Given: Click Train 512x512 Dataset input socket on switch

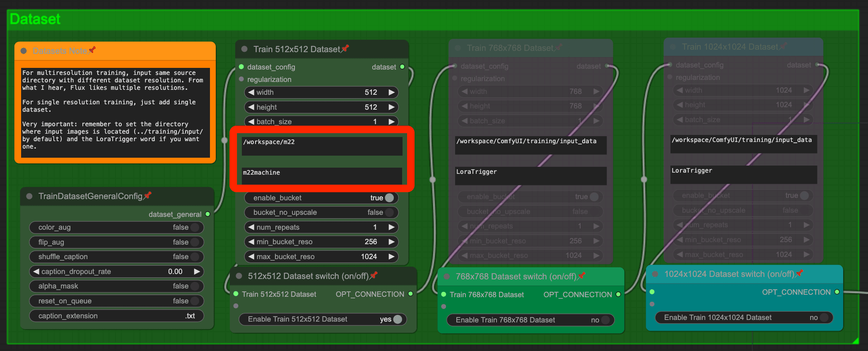Looking at the screenshot, I should (236, 294).
